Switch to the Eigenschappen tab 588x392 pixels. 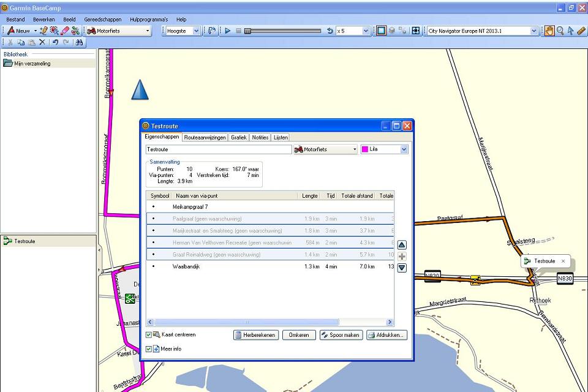(x=162, y=137)
